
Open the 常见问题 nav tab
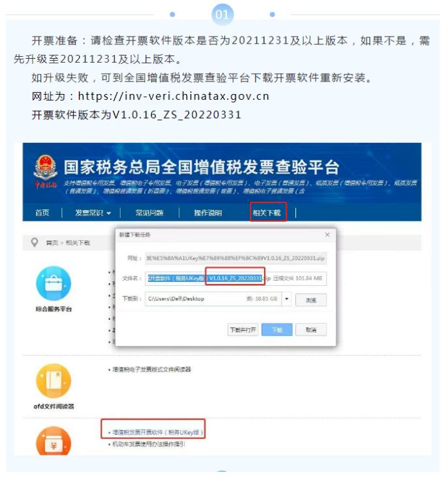[149, 213]
